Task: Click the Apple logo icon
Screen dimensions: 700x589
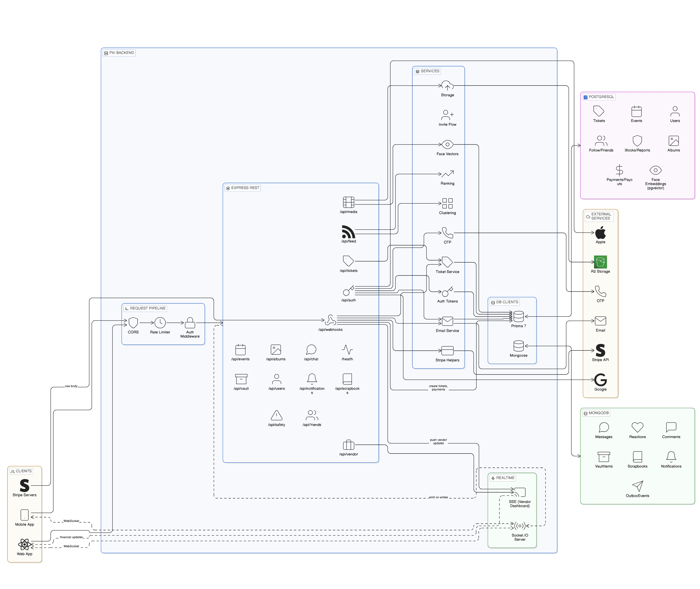Action: coord(600,232)
